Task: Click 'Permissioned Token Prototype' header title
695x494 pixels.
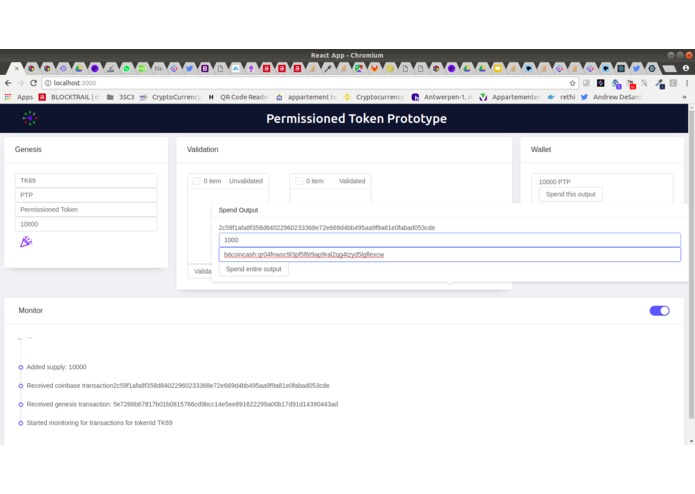Action: tap(356, 119)
